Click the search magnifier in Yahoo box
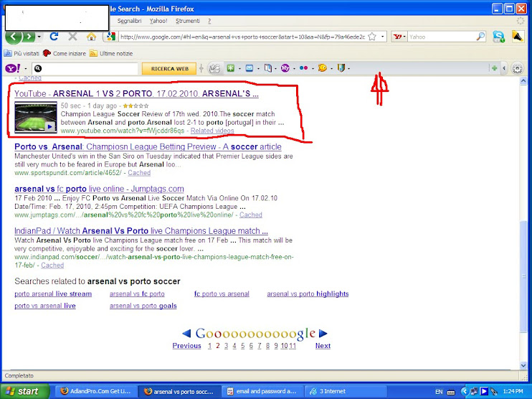Screen dimensions: 532x399 click(x=480, y=37)
